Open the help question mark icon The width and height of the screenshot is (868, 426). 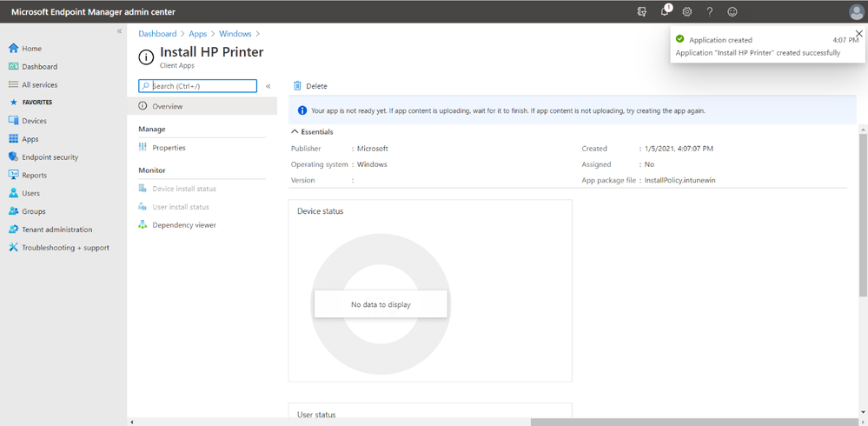[710, 11]
